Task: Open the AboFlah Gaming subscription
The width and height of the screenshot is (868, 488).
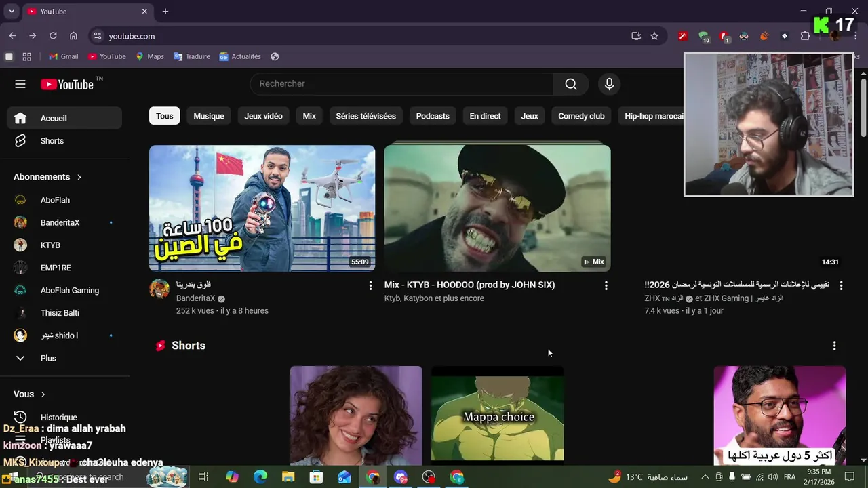Action: pyautogui.click(x=64, y=290)
